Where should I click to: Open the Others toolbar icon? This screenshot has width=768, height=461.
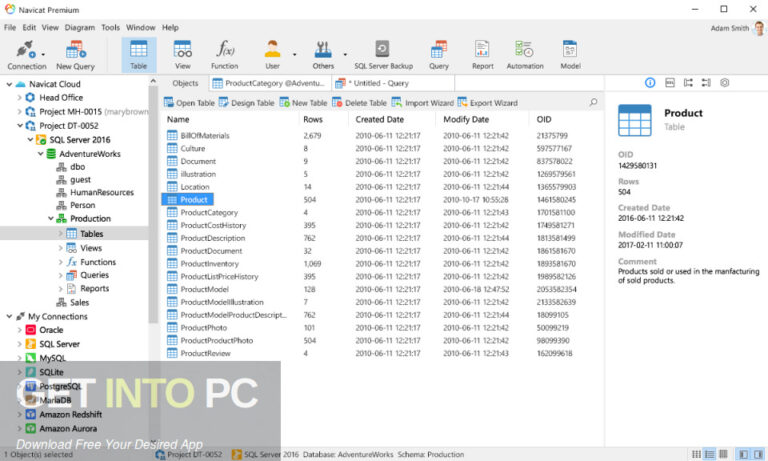click(323, 49)
